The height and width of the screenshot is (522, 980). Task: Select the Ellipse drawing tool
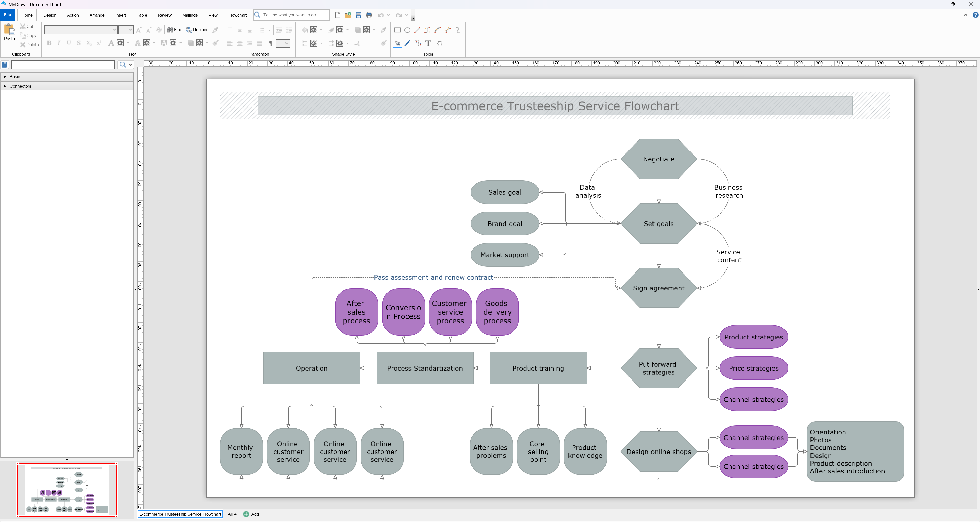point(407,30)
